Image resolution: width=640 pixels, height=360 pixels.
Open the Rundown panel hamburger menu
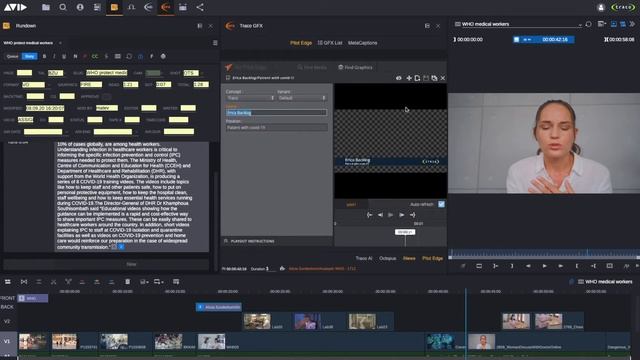pos(215,43)
